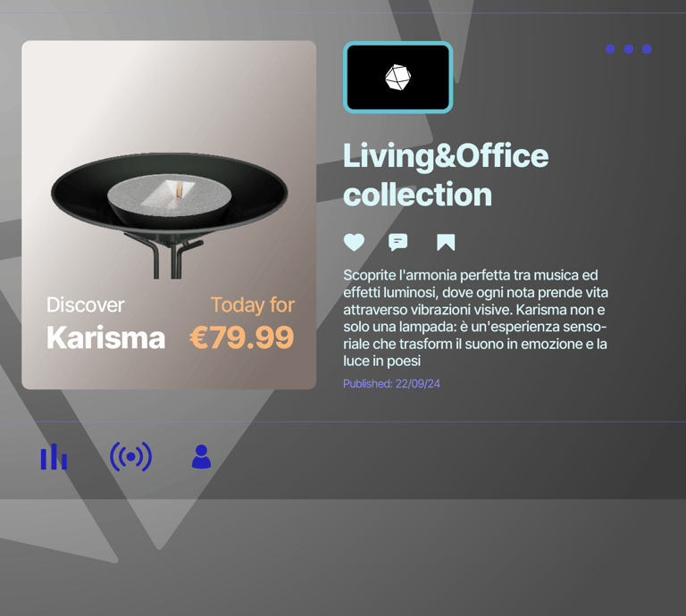Click the Living&Office collection heading
The width and height of the screenshot is (686, 616).
click(x=446, y=175)
